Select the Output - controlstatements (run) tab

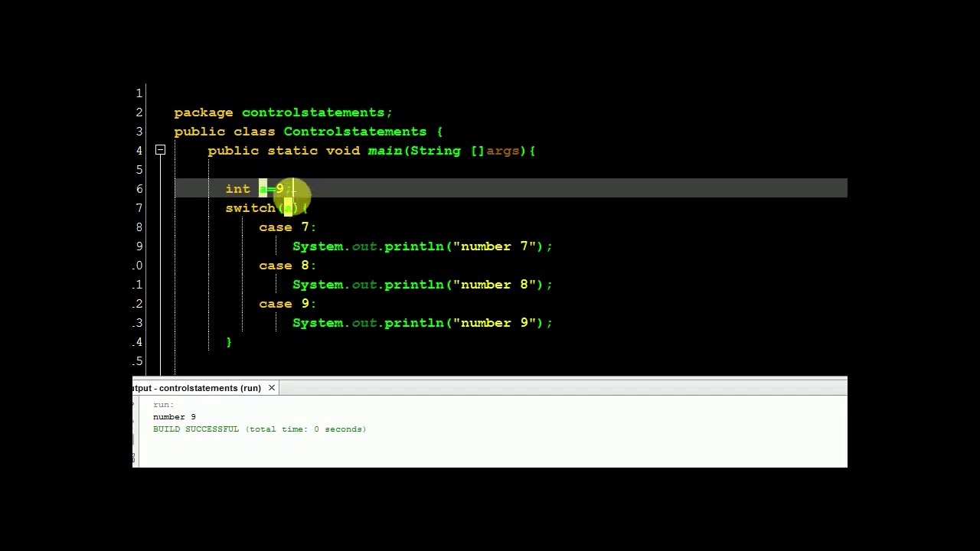(197, 388)
